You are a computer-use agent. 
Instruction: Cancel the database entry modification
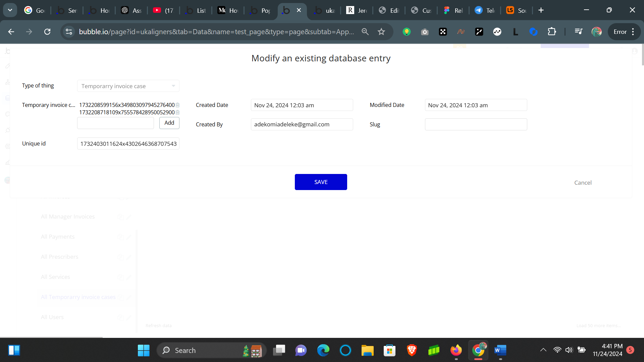tap(583, 183)
